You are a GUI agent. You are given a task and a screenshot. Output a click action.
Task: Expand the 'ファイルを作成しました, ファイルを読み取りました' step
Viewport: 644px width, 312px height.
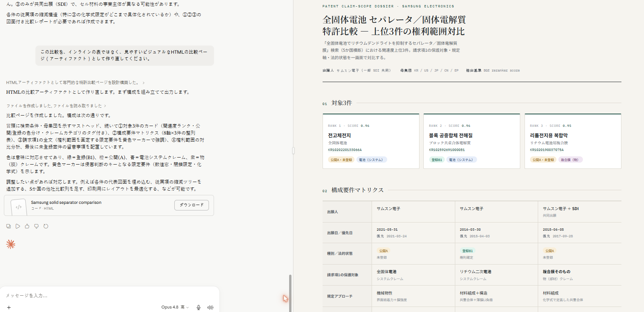pyautogui.click(x=56, y=106)
